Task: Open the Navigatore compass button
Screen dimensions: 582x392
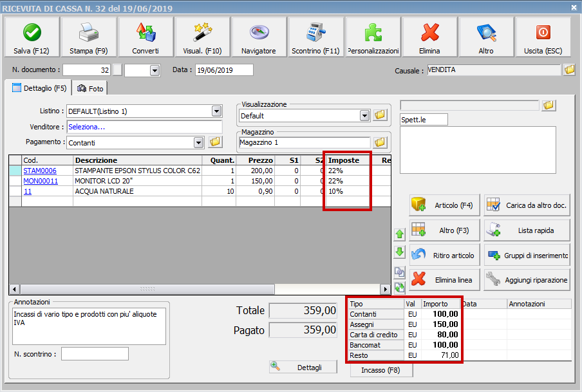Action: (259, 37)
